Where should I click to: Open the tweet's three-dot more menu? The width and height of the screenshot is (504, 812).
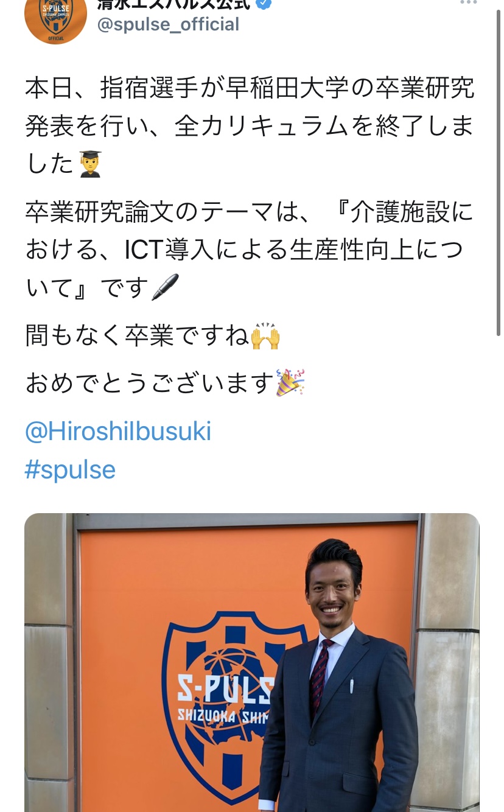(x=468, y=2)
